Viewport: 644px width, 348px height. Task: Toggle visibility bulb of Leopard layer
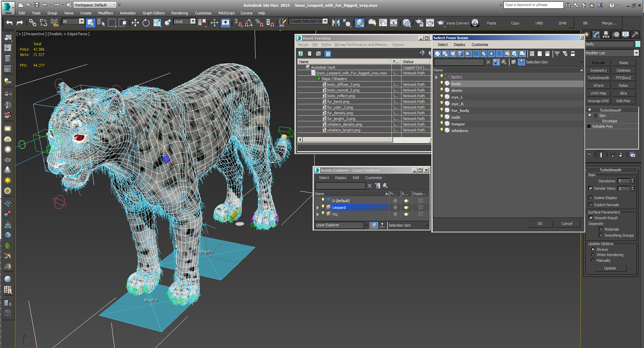pos(323,207)
